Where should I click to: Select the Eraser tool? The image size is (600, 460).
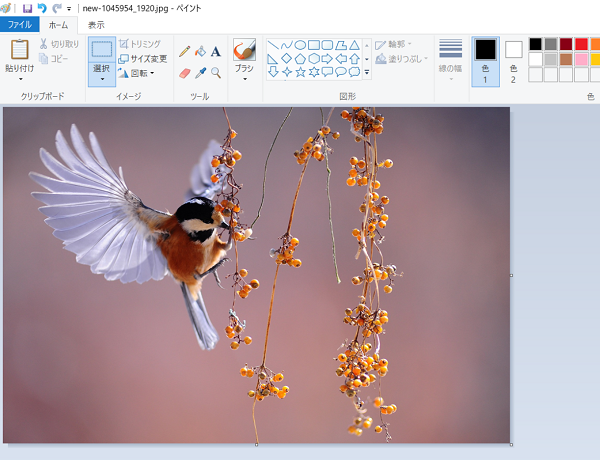[185, 73]
